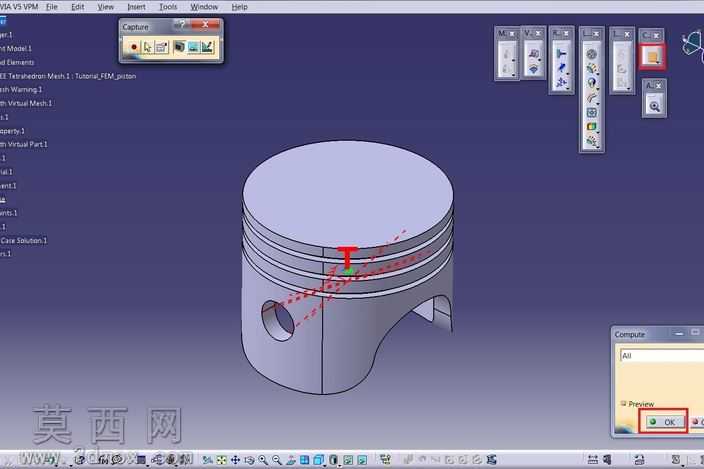Close the A floating toolbar
Image resolution: width=704 pixels, height=469 pixels.
point(659,85)
